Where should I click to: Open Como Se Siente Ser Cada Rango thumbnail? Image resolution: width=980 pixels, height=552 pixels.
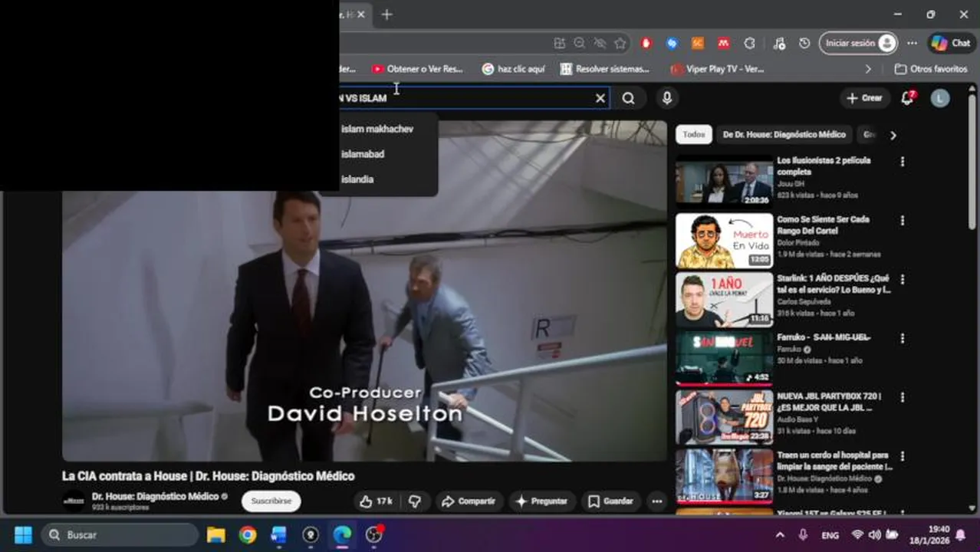click(725, 241)
